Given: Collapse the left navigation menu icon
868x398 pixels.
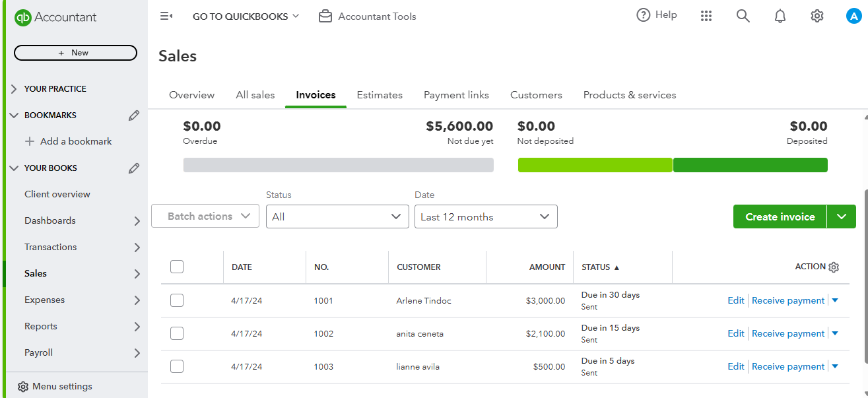Looking at the screenshot, I should [x=166, y=16].
